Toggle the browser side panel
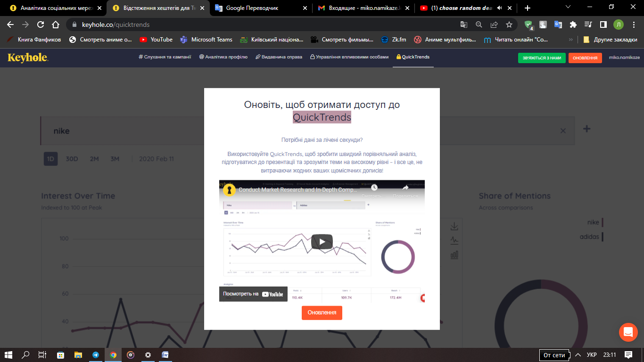Screen dimensions: 644x362 tap(603, 25)
